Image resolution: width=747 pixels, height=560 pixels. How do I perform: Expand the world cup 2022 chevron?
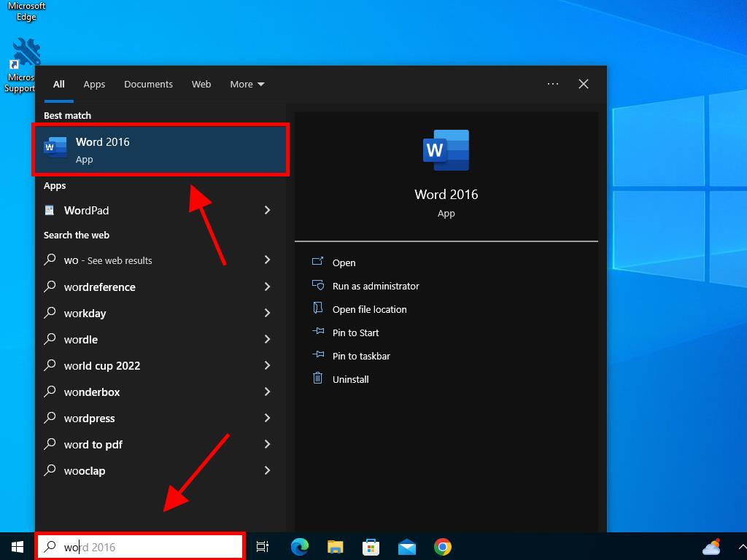[x=267, y=365]
